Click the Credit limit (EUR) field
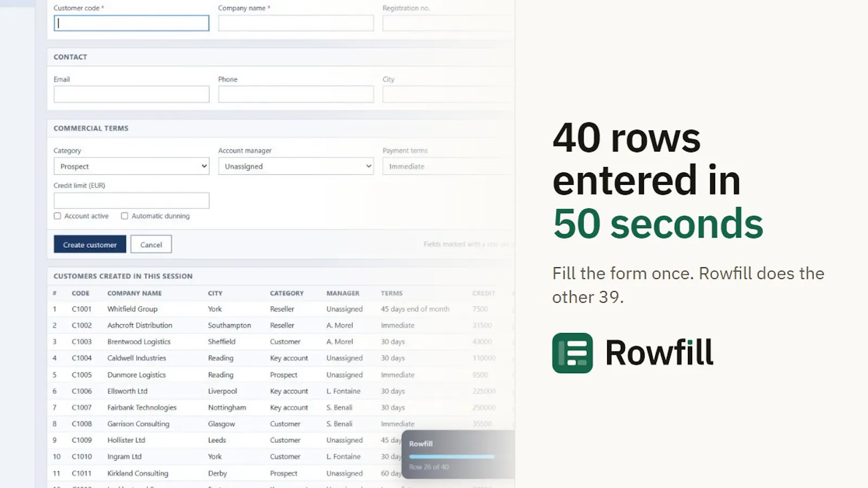The width and height of the screenshot is (868, 488). [x=131, y=201]
